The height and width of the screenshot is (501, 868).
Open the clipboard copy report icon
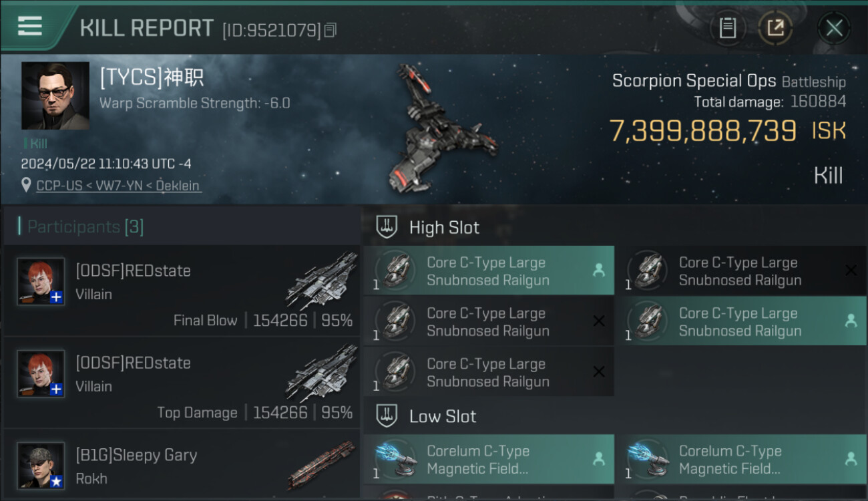[x=727, y=28]
